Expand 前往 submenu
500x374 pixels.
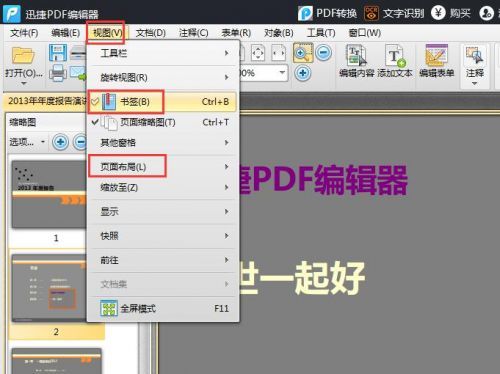coord(163,260)
